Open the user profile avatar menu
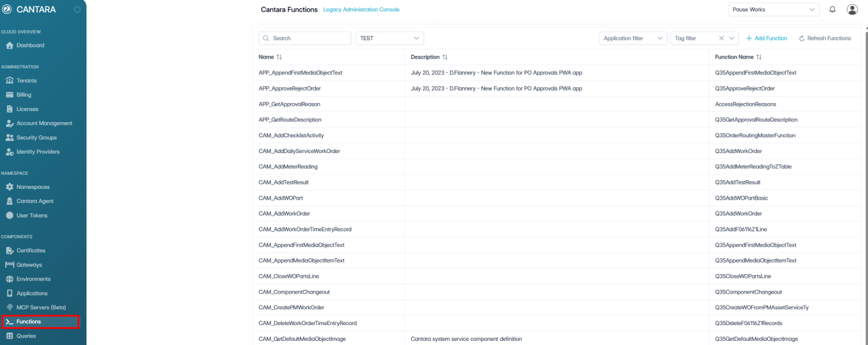 (852, 9)
